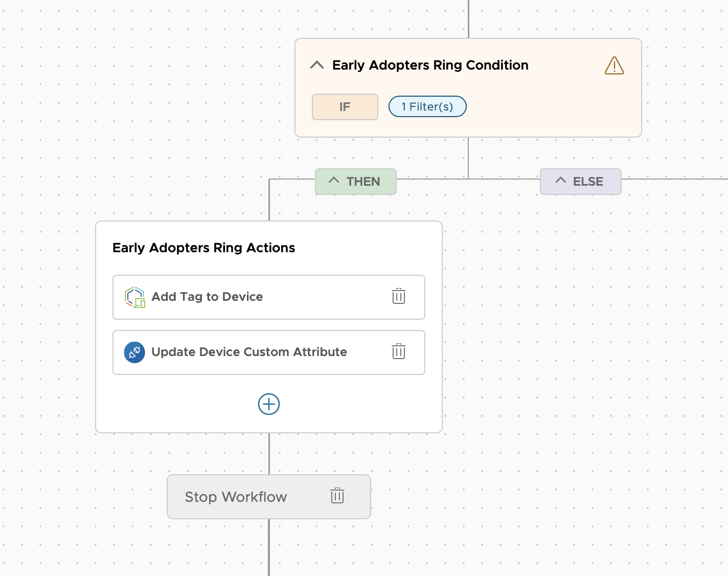Open the 1 Filter(s) pill

click(x=427, y=106)
